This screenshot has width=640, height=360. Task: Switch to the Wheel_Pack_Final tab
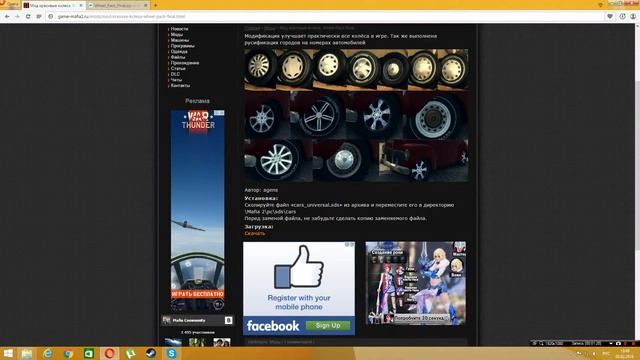click(x=118, y=5)
